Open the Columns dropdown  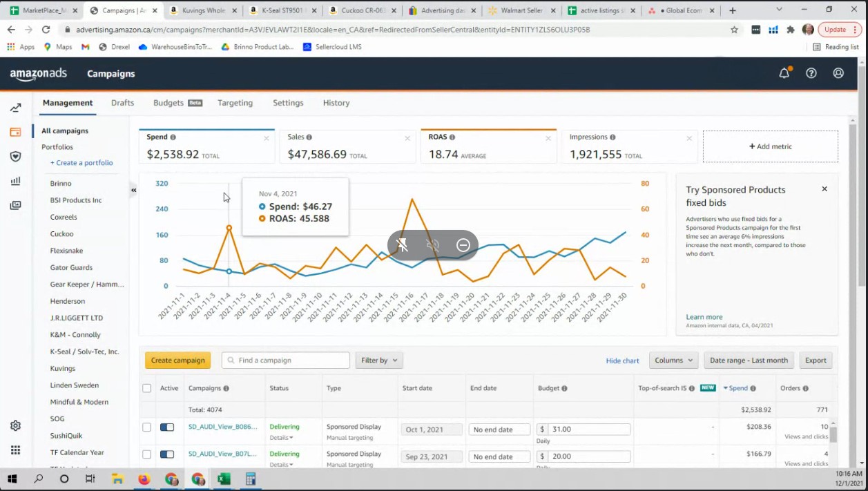[x=674, y=360]
